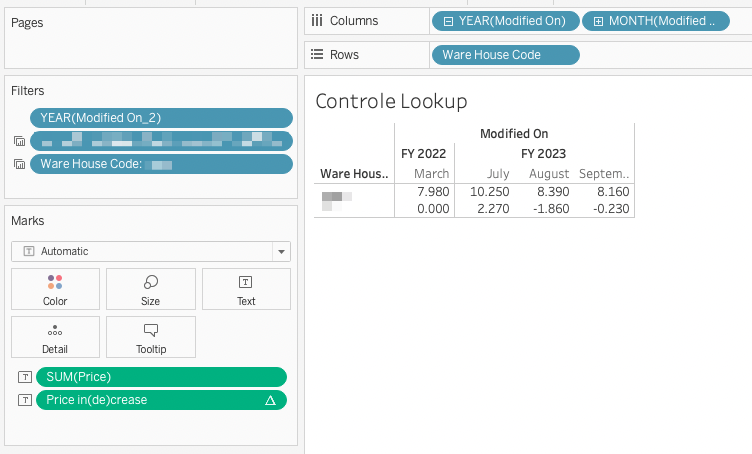Click the August month column header
This screenshot has height=454, width=752.
tap(549, 174)
